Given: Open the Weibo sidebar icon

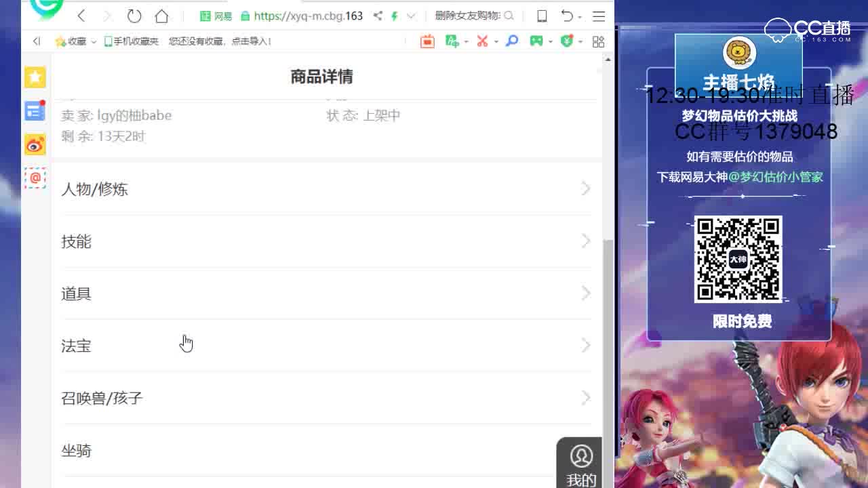Looking at the screenshot, I should [35, 144].
